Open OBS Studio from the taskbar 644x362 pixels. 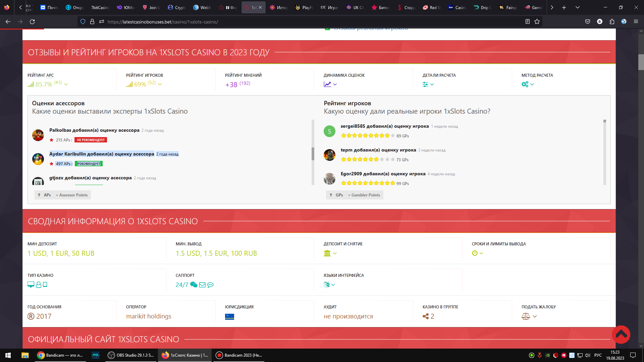131,355
